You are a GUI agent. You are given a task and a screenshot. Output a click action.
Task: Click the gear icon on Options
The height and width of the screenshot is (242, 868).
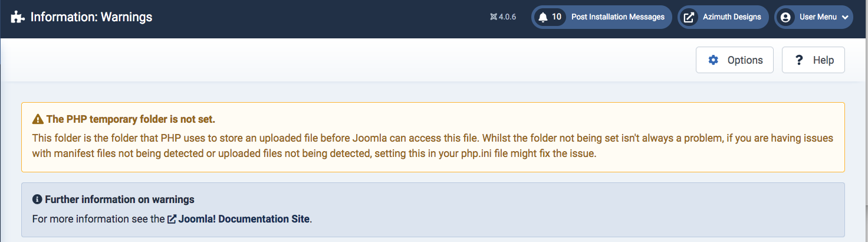click(x=714, y=60)
